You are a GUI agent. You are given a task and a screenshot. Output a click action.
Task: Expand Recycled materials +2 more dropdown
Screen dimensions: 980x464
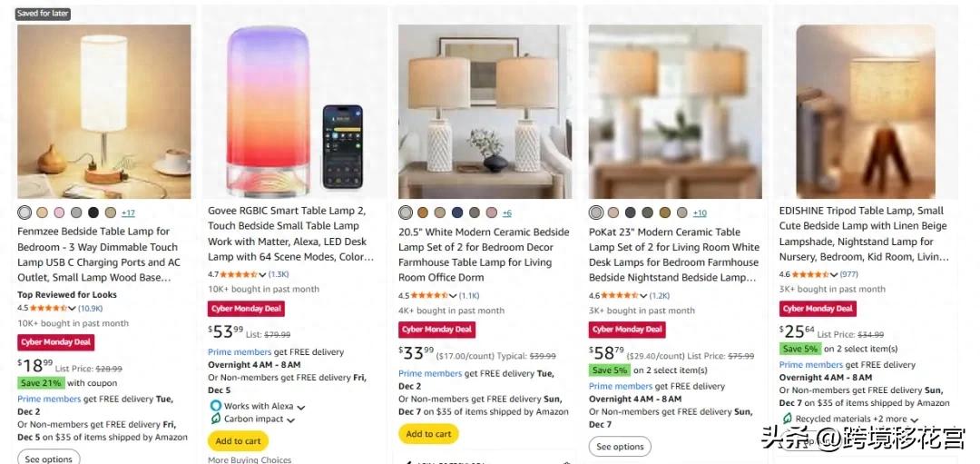click(x=913, y=420)
